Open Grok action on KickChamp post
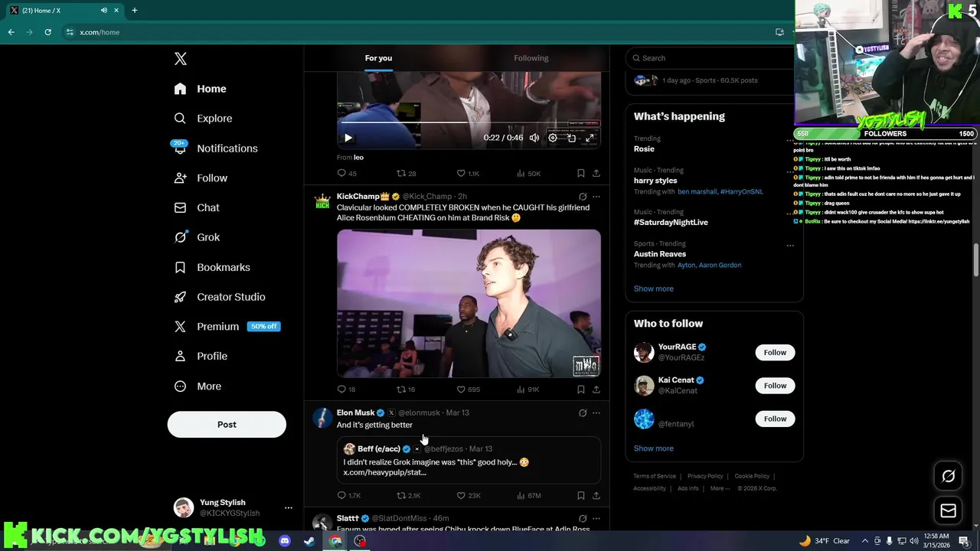Viewport: 980px width, 551px height. pyautogui.click(x=583, y=197)
